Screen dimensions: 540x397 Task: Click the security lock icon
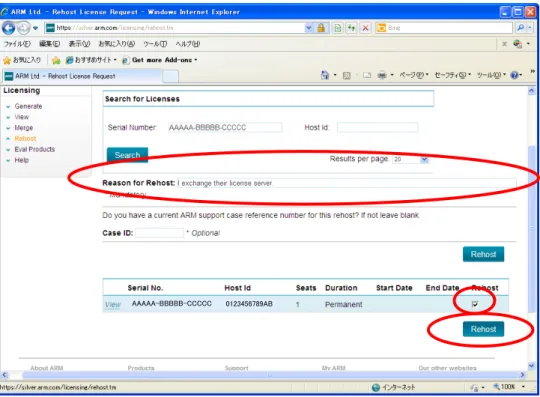tap(321, 28)
